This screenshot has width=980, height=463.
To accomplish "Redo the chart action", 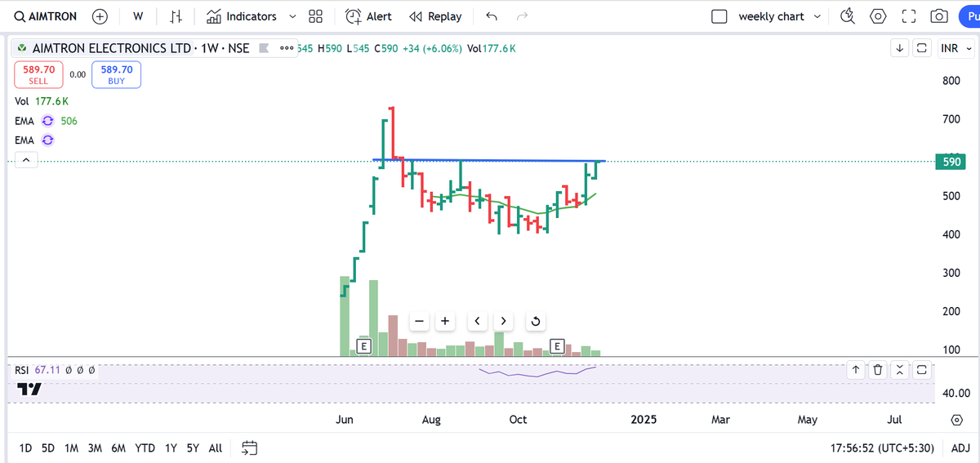I will 523,16.
